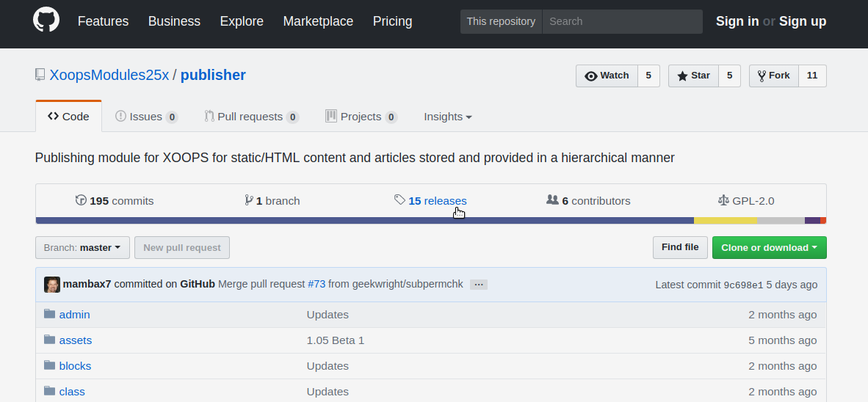The image size is (868, 402).
Task: Open the 195 commits link
Action: click(x=115, y=201)
